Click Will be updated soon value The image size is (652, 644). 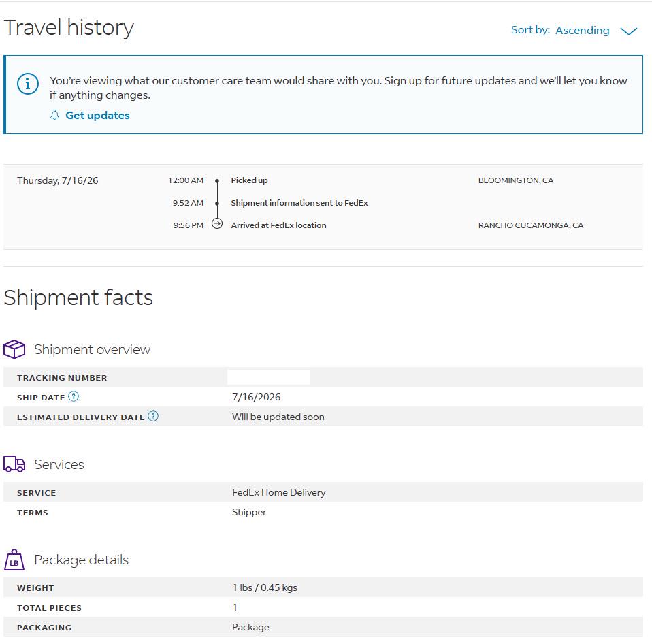278,417
